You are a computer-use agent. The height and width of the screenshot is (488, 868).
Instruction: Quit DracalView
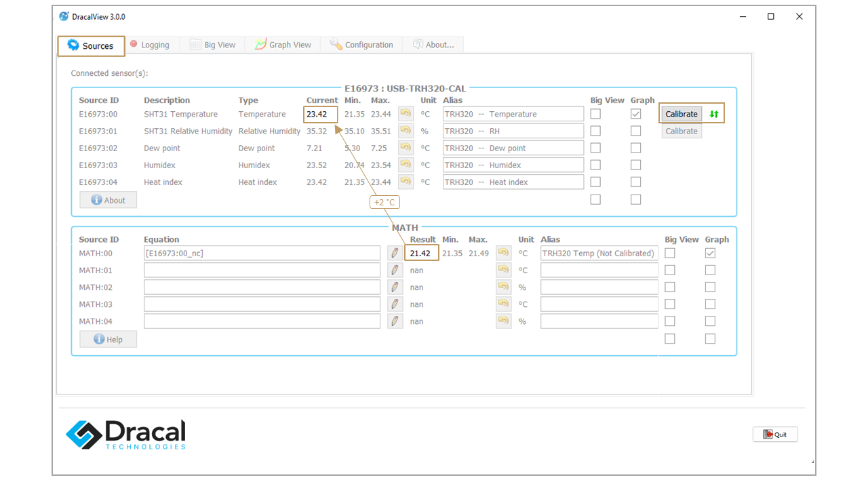[x=775, y=434]
